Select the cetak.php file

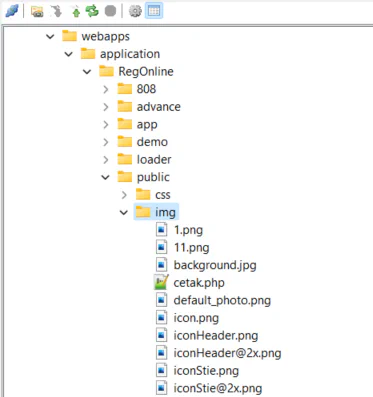pos(199,283)
